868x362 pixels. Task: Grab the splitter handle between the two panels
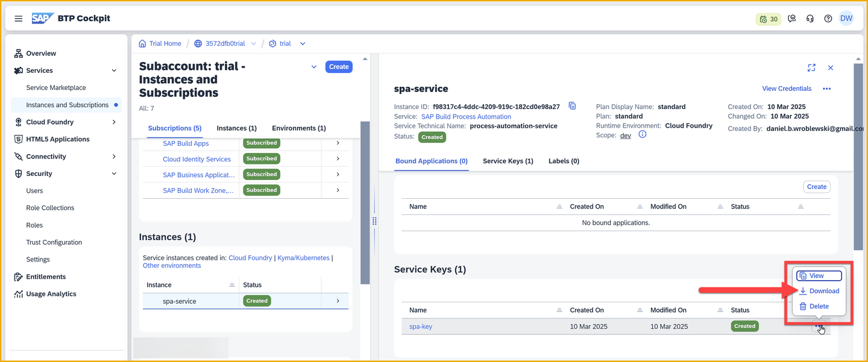(374, 221)
